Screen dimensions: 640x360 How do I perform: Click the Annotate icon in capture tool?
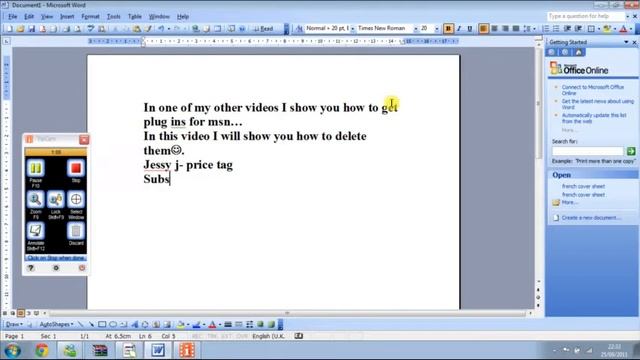tap(36, 231)
